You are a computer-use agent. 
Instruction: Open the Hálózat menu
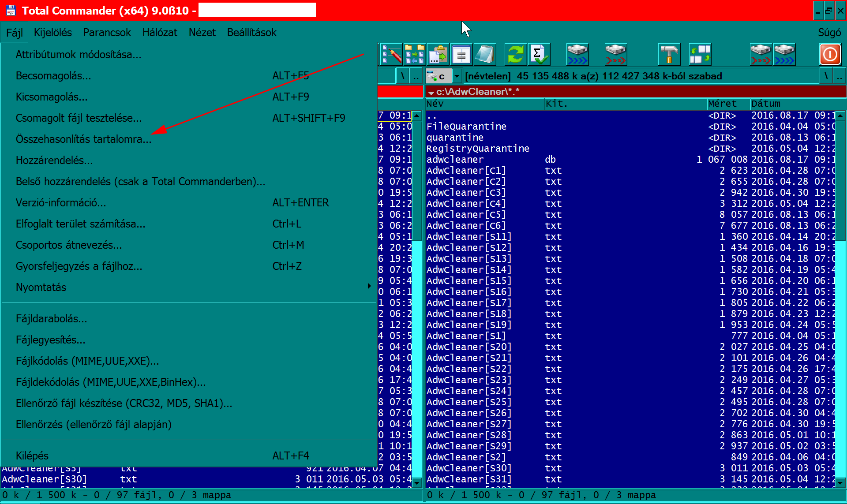point(160,32)
